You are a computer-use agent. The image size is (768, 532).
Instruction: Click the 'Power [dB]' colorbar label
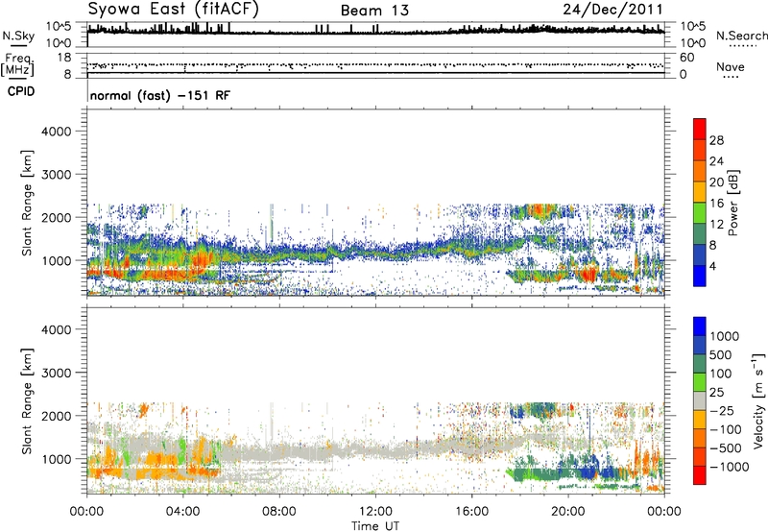point(733,203)
